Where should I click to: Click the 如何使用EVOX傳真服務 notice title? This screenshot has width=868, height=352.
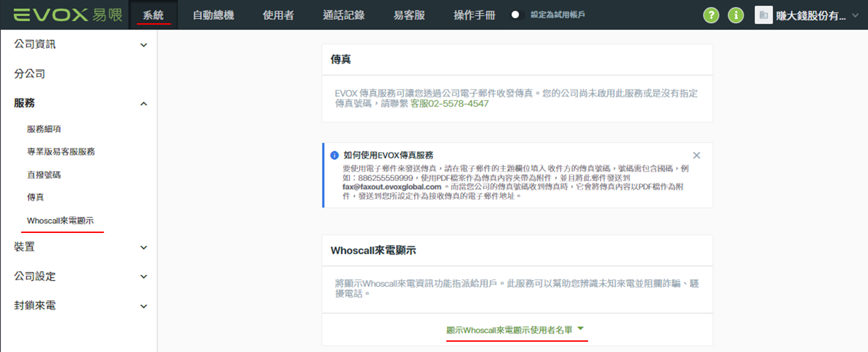[388, 155]
